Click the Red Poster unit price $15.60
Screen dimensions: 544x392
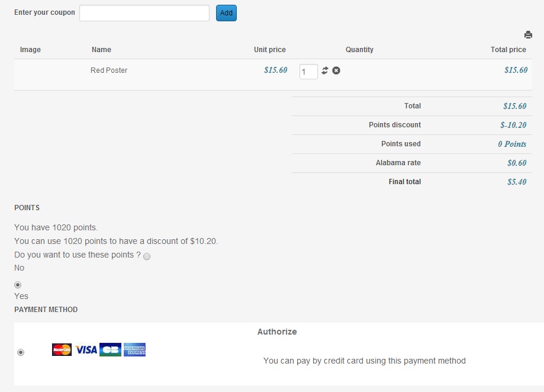[x=275, y=70]
